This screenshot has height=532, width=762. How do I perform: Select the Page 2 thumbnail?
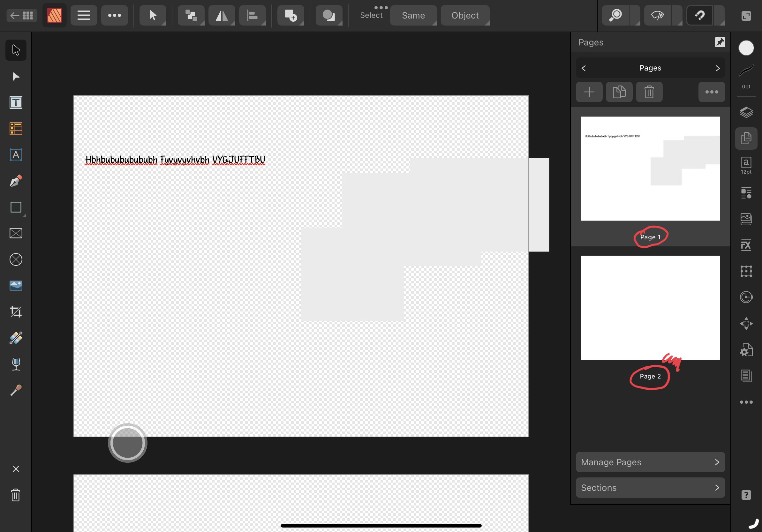[650, 308]
